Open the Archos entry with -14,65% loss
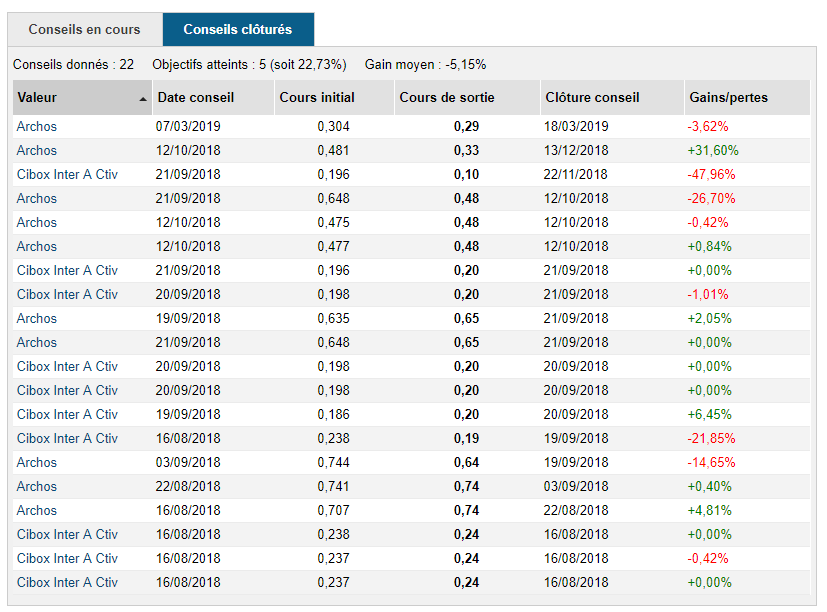 coord(37,463)
